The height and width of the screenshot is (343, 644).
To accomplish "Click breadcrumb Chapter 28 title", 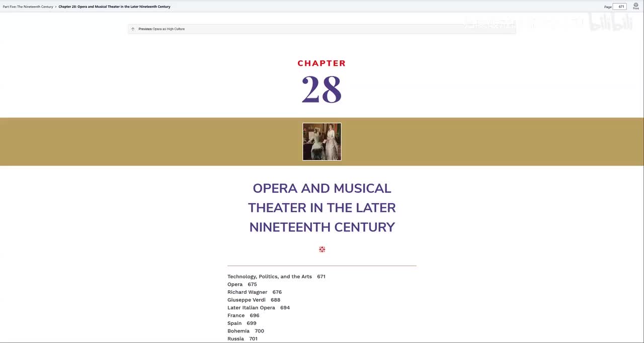I will [x=114, y=7].
